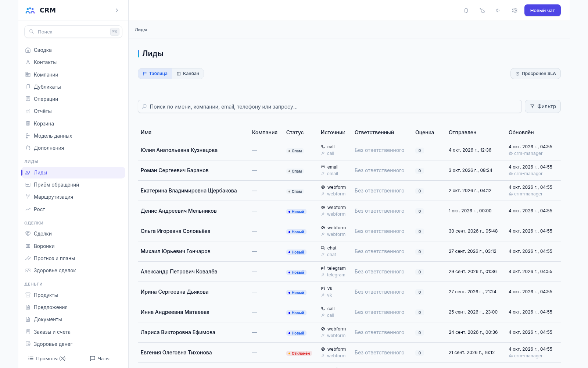Image resolution: width=588 pixels, height=368 pixels.
Task: Click the Продукты sidebar icon
Action: 28,295
